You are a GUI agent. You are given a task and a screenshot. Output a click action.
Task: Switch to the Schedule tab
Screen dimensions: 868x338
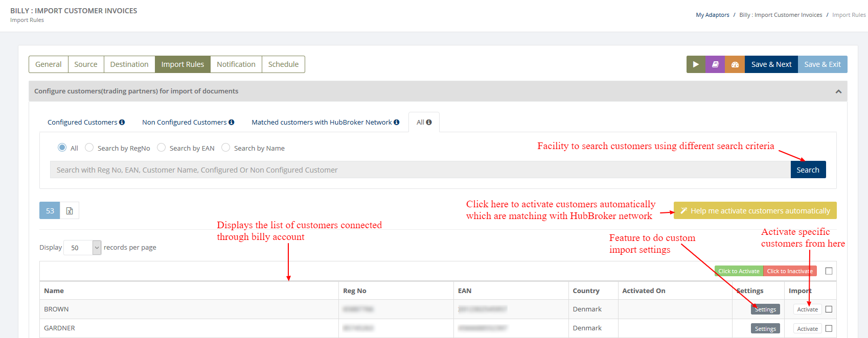click(283, 64)
